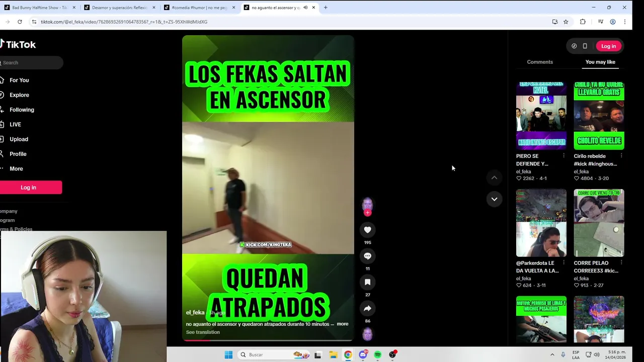This screenshot has width=644, height=362.
Task: Open the 'CORRE QUE VIENE TU TIO' thumbnail
Action: pos(599,223)
